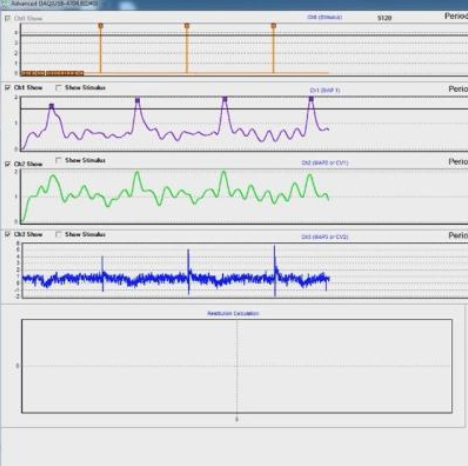Viewport: 468px width, 466px height.
Task: Click the Ch0 (Stimulus) chart title
Action: [325, 17]
